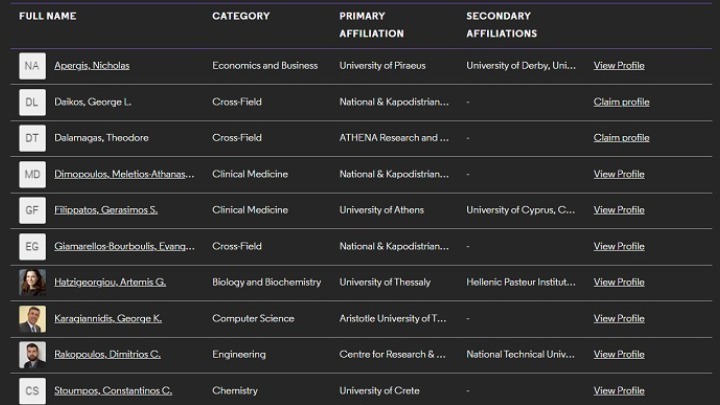
Task: View profile of Constantinos C. Stoumpos
Action: [619, 390]
